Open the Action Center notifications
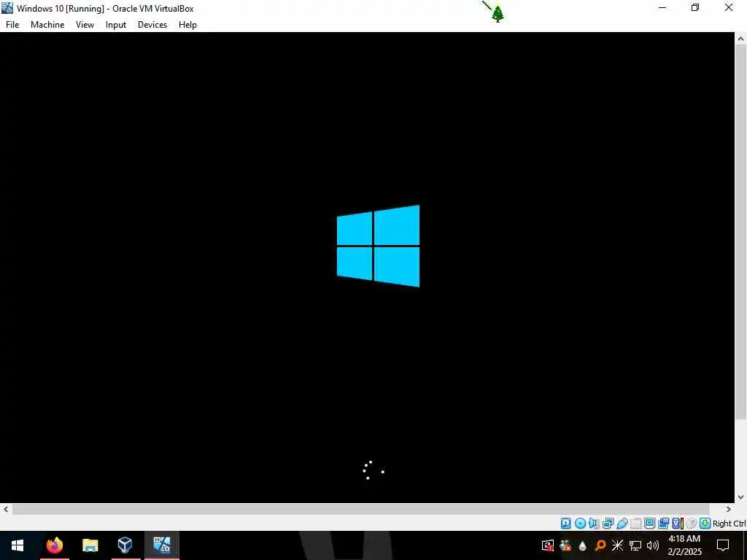Image resolution: width=747 pixels, height=560 pixels. point(723,545)
